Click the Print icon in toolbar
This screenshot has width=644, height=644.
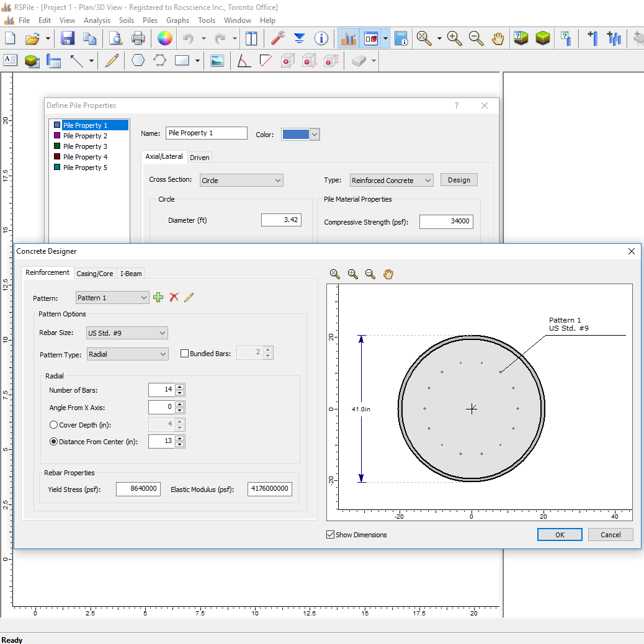138,38
